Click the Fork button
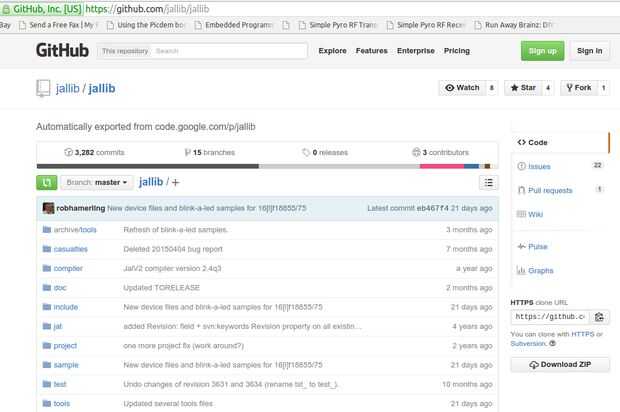The image size is (620, 412). 579,88
